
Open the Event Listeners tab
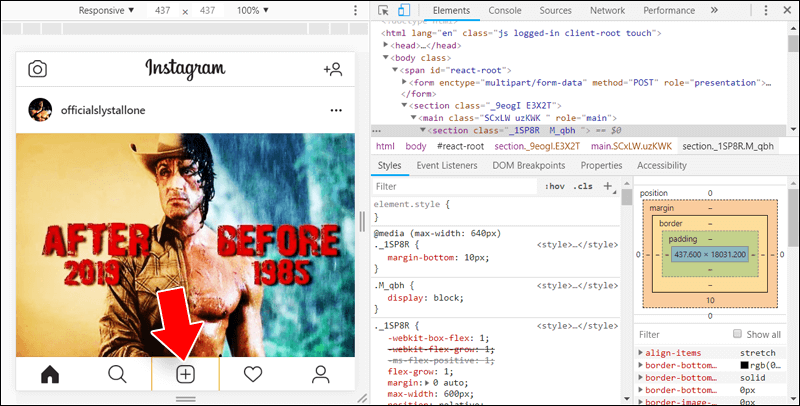coord(447,165)
